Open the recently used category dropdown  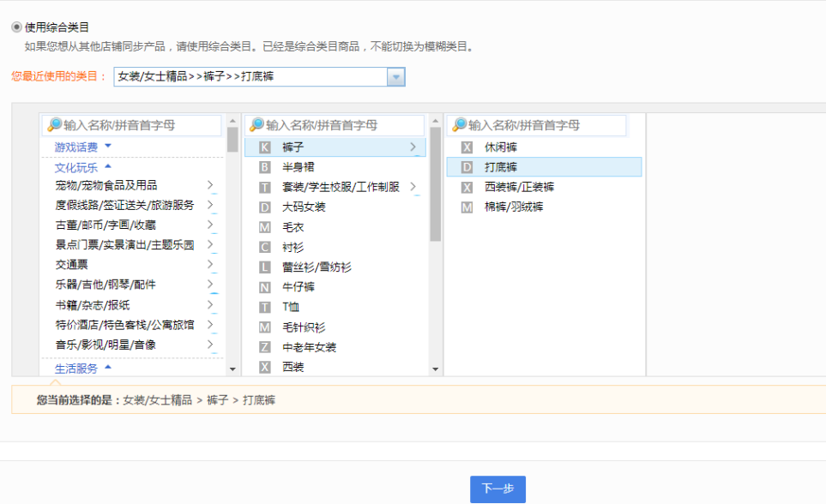tap(395, 76)
